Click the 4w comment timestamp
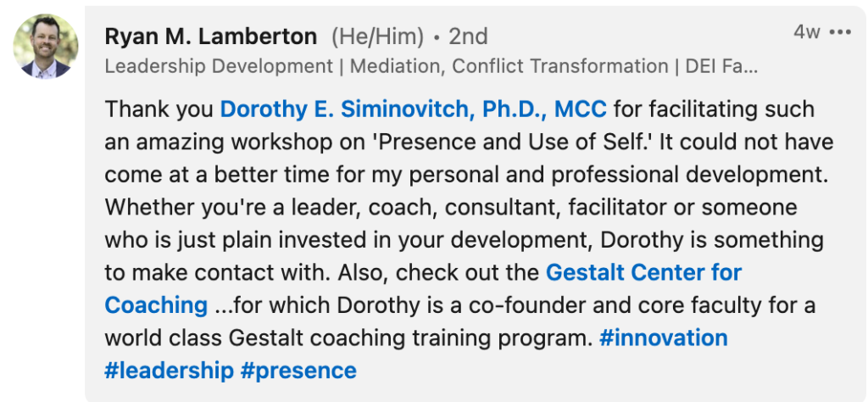 (x=806, y=32)
